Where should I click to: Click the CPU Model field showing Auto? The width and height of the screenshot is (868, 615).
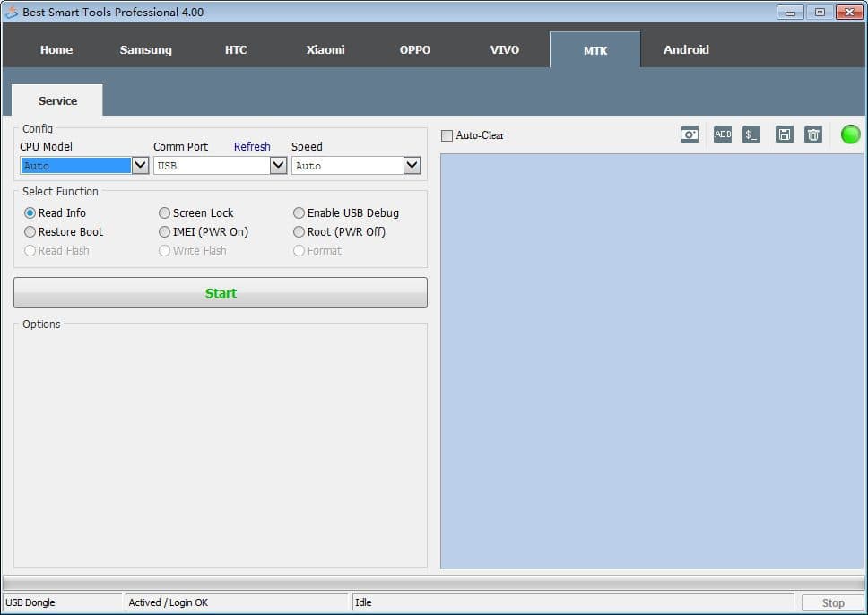click(76, 166)
